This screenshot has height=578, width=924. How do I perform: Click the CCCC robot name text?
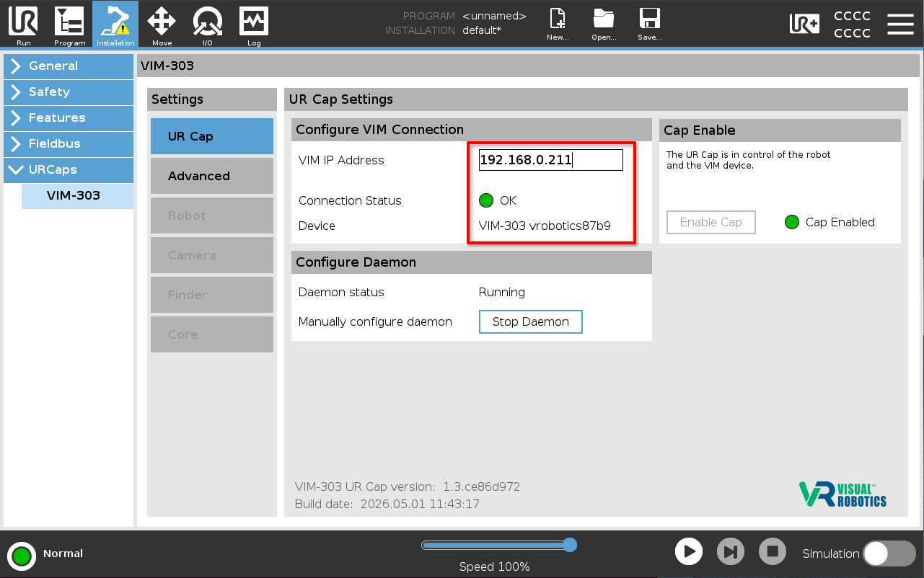pos(852,24)
